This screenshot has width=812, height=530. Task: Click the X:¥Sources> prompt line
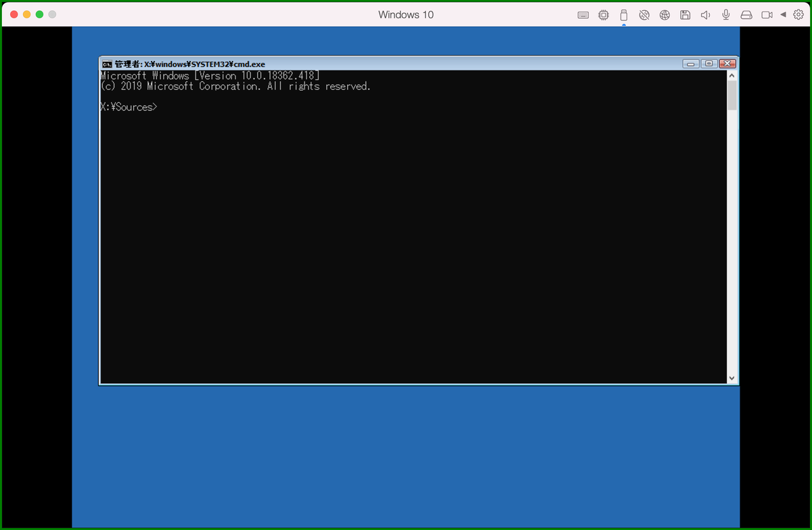point(129,107)
